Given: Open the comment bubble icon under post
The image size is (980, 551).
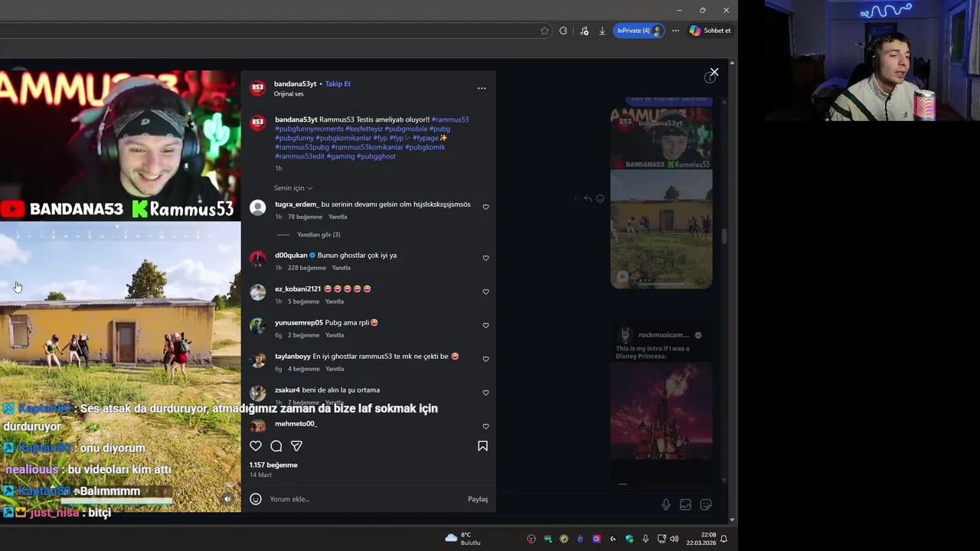Looking at the screenshot, I should pos(276,446).
